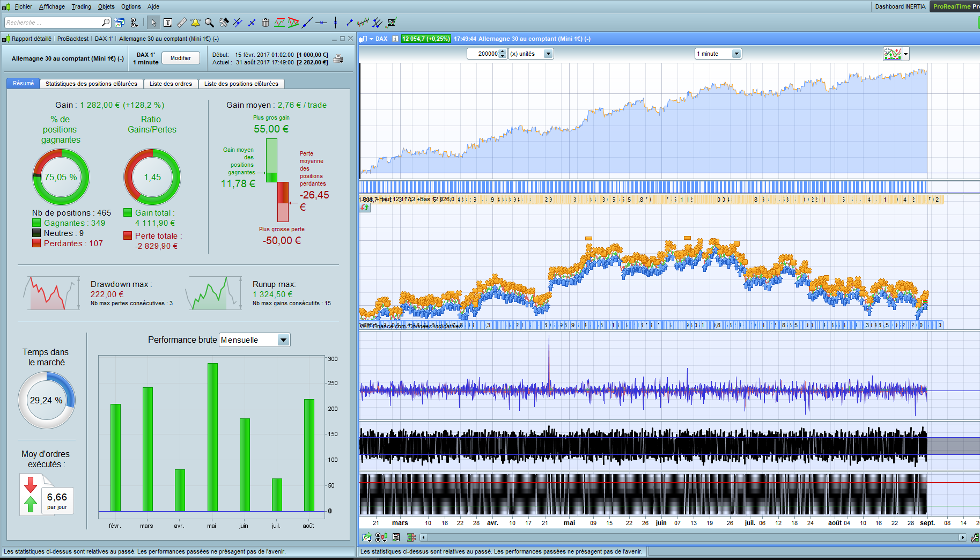Open the Dashboard INERTIA button

point(900,6)
